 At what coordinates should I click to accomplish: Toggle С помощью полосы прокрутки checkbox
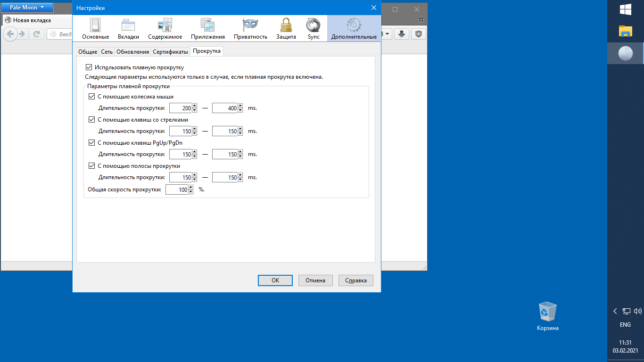click(x=92, y=166)
